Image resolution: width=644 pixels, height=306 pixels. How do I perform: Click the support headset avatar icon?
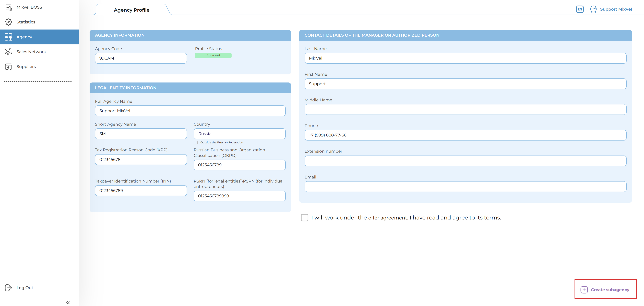coord(593,9)
